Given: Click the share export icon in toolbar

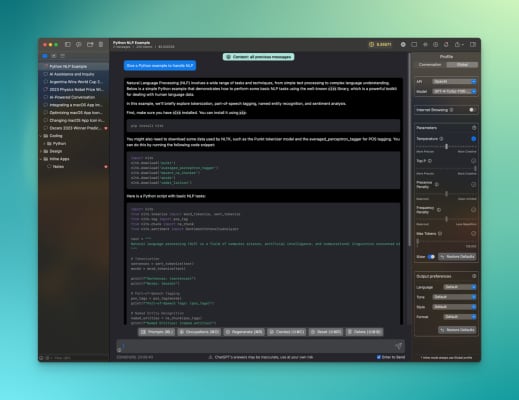Looking at the screenshot, I should (459, 44).
